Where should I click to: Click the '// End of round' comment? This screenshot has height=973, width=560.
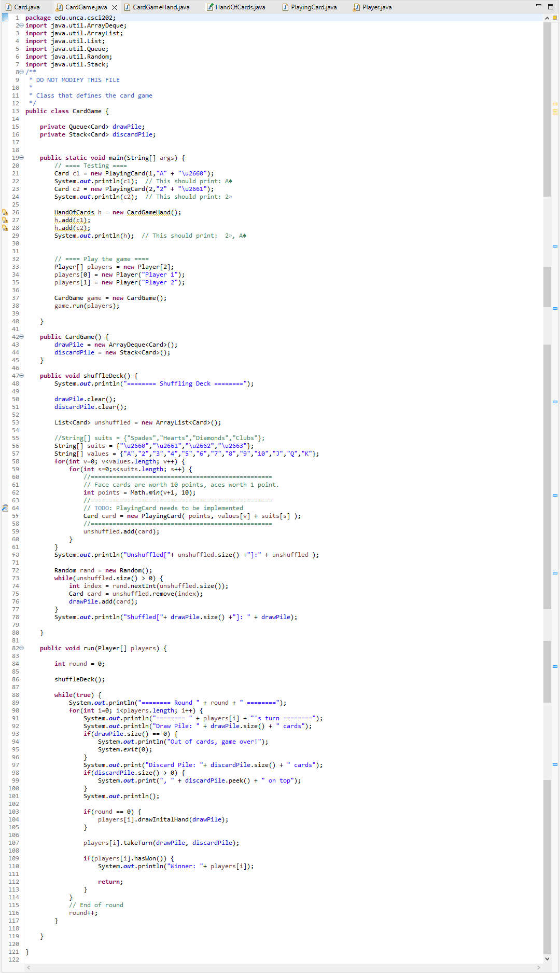pos(96,905)
